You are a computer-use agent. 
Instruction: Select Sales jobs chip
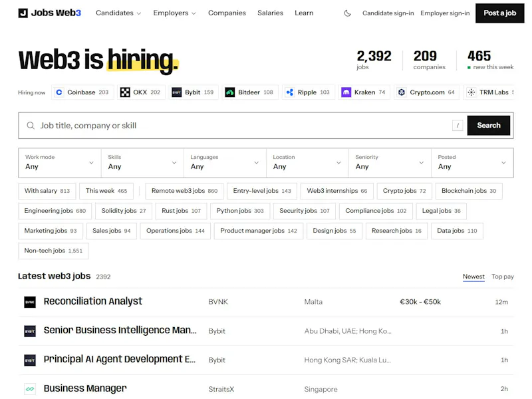coord(111,231)
